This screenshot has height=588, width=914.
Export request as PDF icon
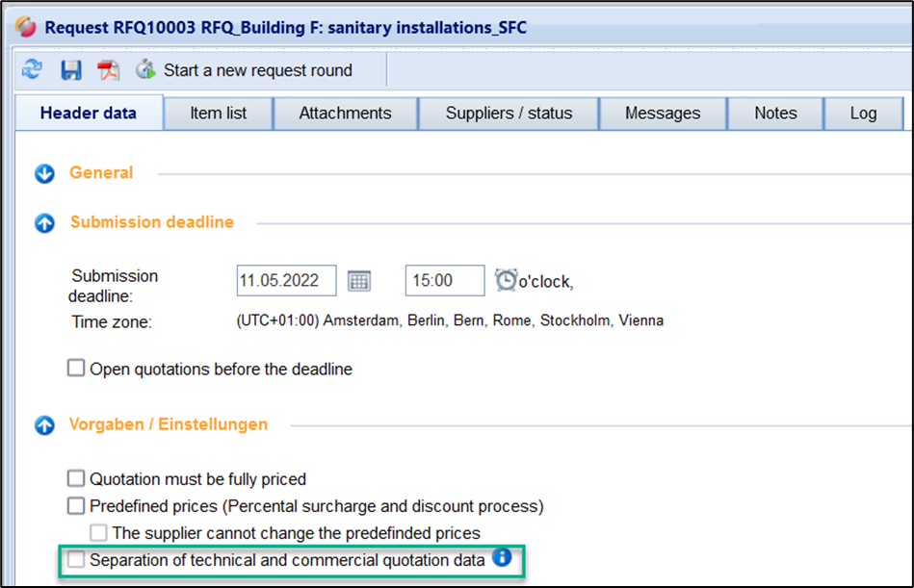tap(107, 70)
